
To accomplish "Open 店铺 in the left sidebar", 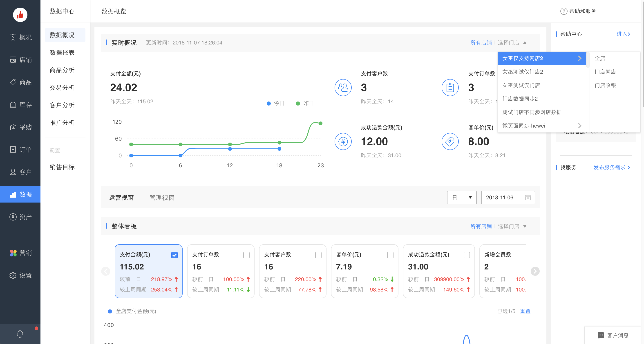I will (x=20, y=60).
